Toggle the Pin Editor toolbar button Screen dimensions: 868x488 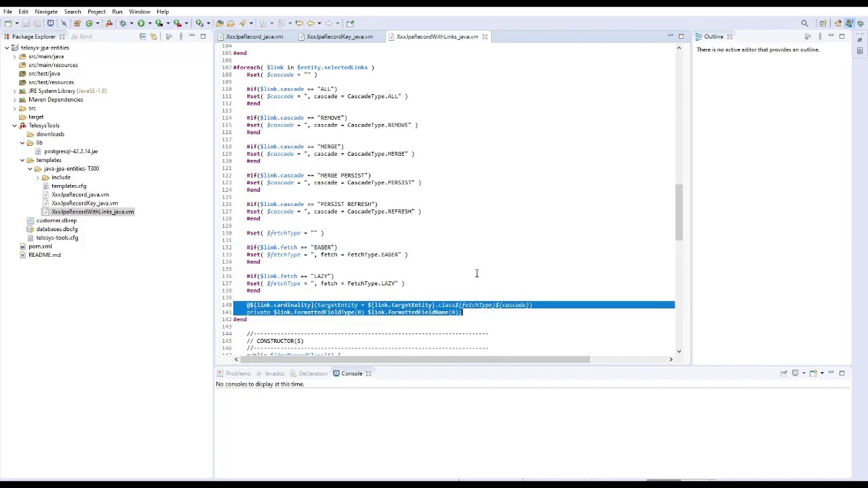tap(350, 23)
